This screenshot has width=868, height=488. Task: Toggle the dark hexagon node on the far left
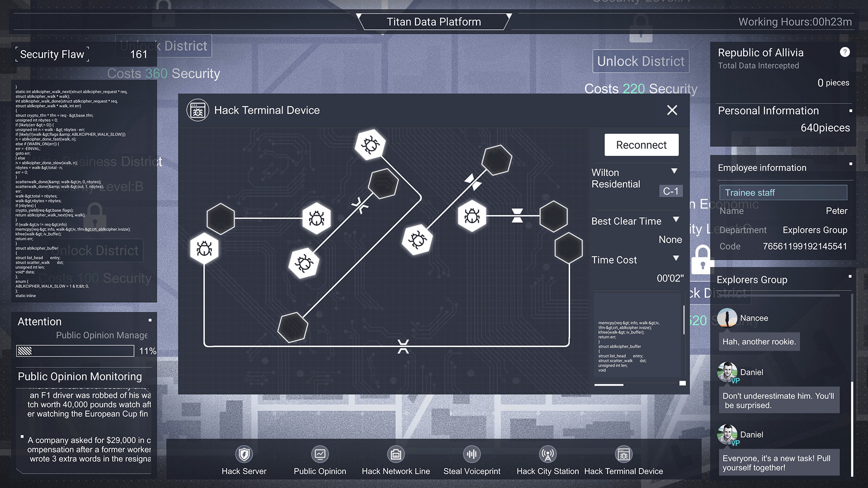(x=220, y=219)
